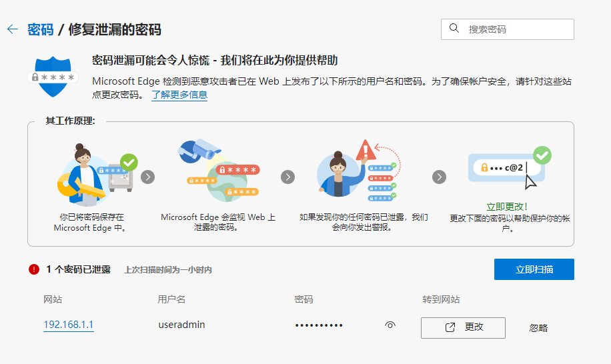
Task: Start a scan with 立即扫描 button
Action: 534,269
